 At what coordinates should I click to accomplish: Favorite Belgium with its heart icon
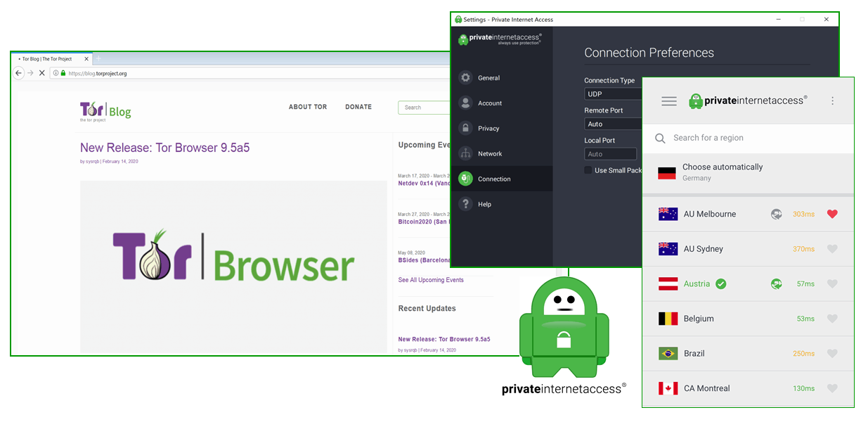tap(832, 319)
